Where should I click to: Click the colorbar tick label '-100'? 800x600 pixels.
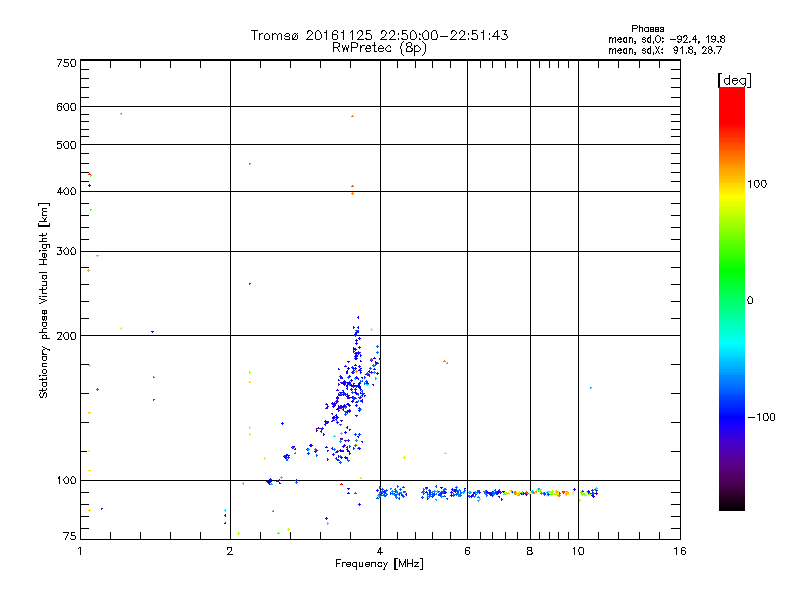[761, 417]
